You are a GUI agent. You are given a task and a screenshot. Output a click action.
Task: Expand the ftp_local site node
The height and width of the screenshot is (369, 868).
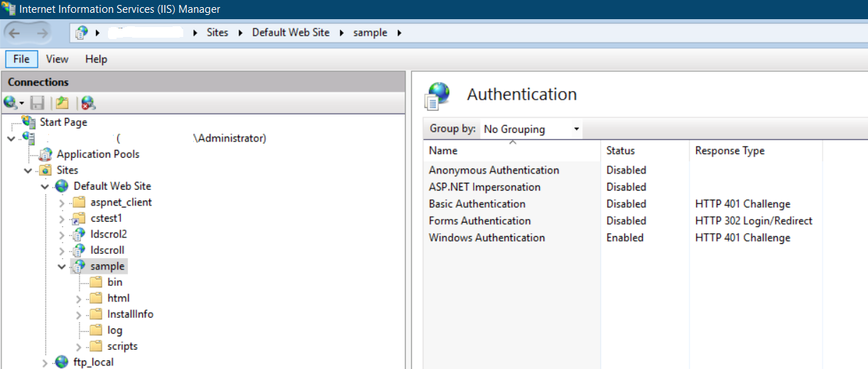pyautogui.click(x=45, y=363)
